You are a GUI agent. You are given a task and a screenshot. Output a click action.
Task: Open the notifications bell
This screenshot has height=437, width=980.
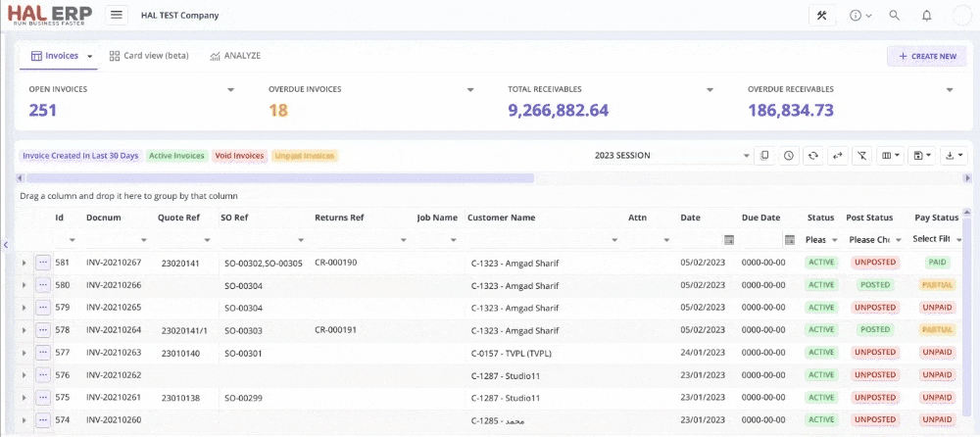tap(926, 16)
